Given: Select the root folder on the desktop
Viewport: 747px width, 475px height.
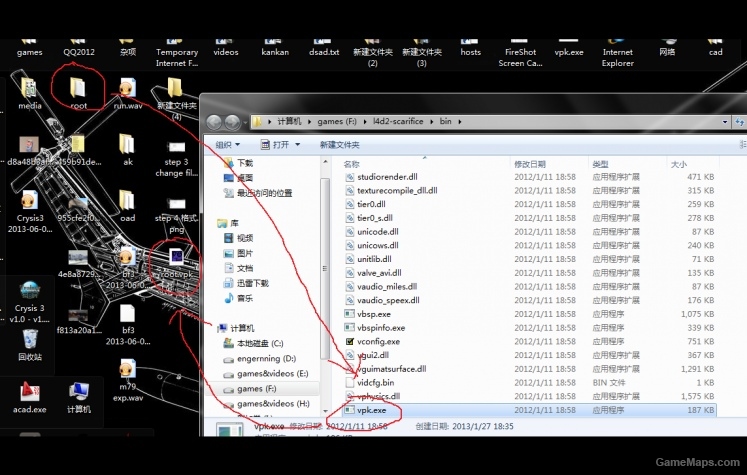Looking at the screenshot, I should 78,93.
